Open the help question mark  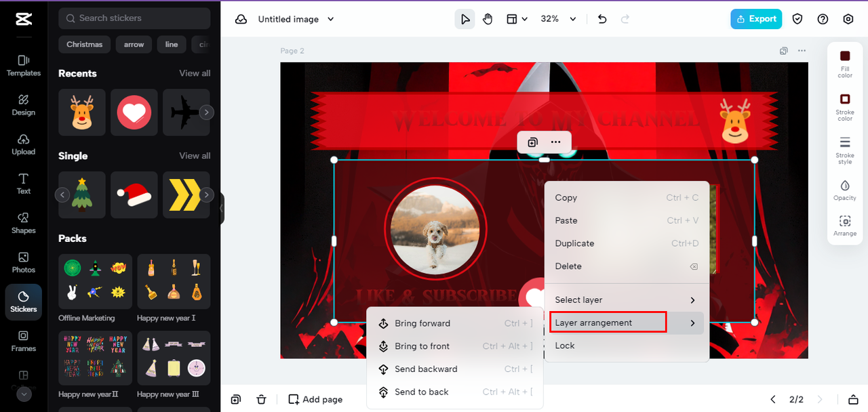pos(823,19)
